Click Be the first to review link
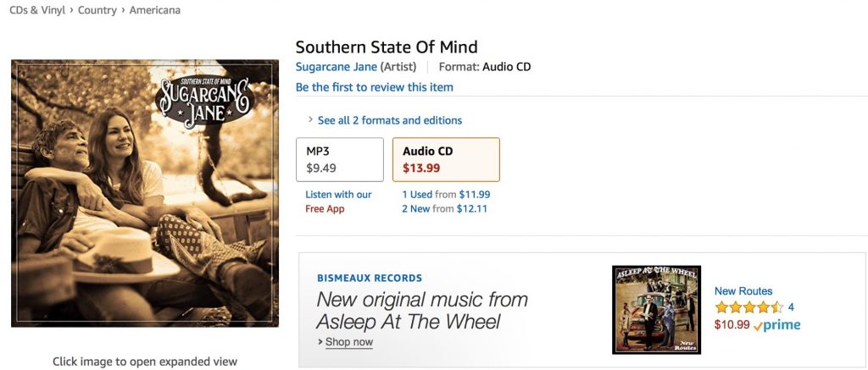 coord(374,87)
